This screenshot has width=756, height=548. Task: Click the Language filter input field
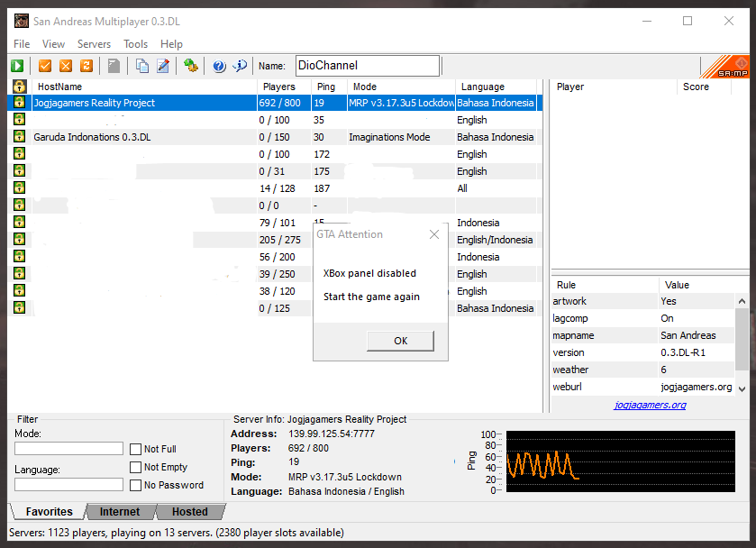[x=69, y=485]
